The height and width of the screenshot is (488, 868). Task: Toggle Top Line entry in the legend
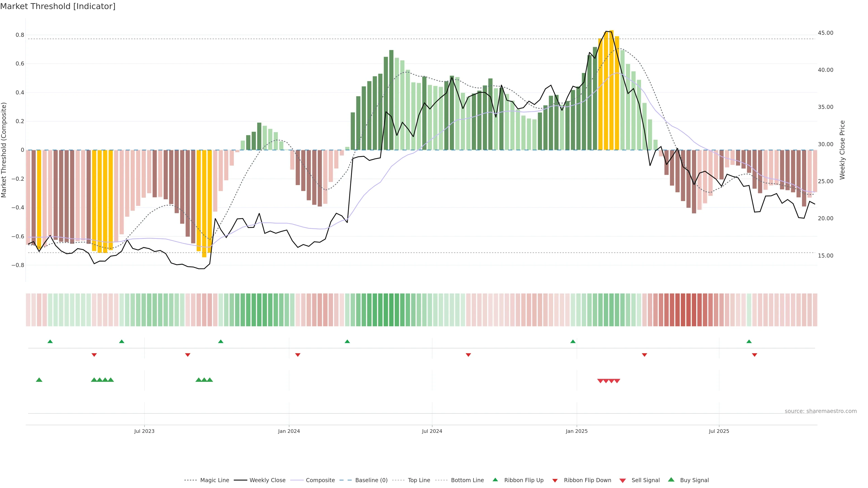click(x=419, y=480)
